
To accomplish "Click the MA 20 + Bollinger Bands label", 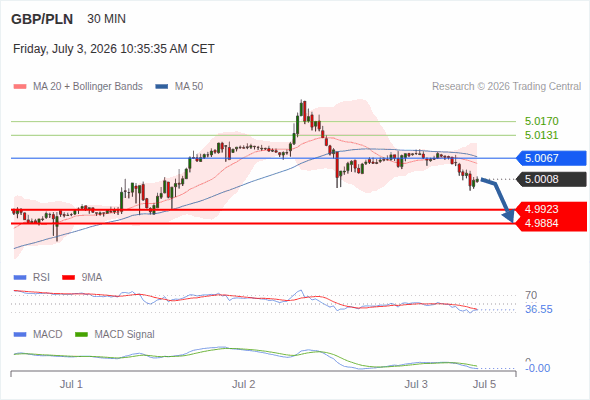I will coord(88,87).
